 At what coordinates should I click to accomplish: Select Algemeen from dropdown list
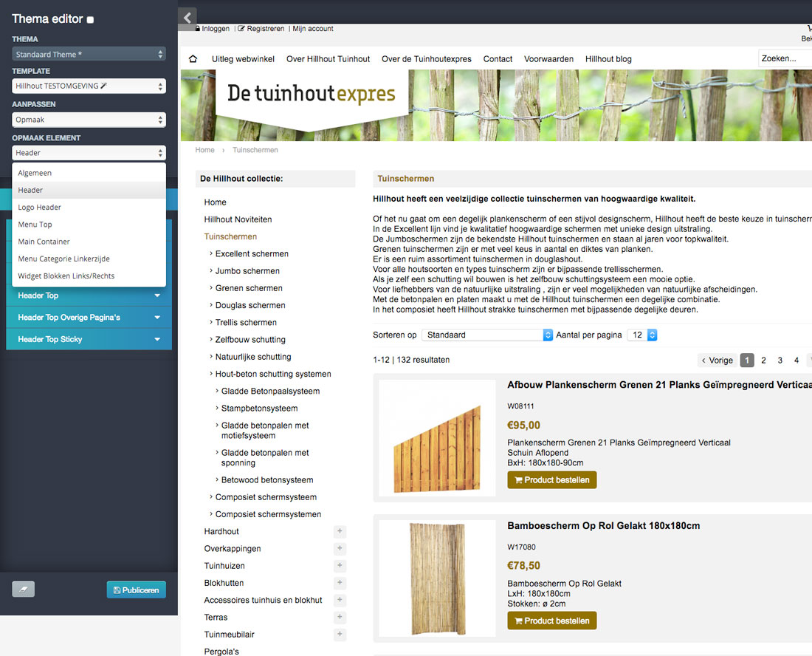pos(89,173)
